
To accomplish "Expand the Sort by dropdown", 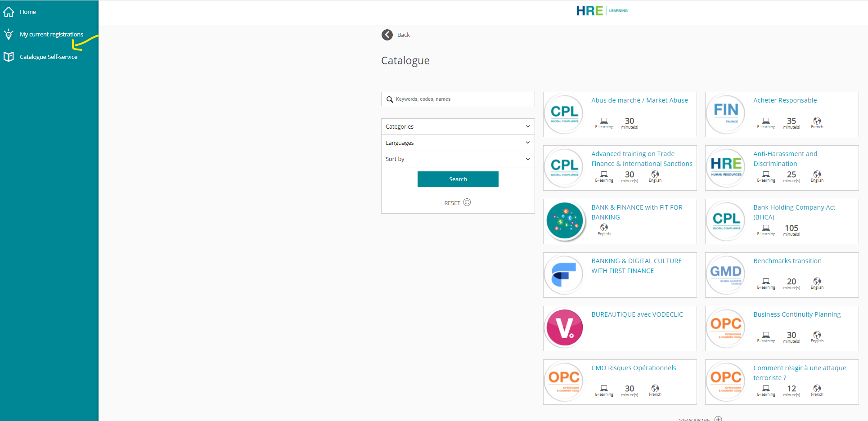I will [x=458, y=159].
